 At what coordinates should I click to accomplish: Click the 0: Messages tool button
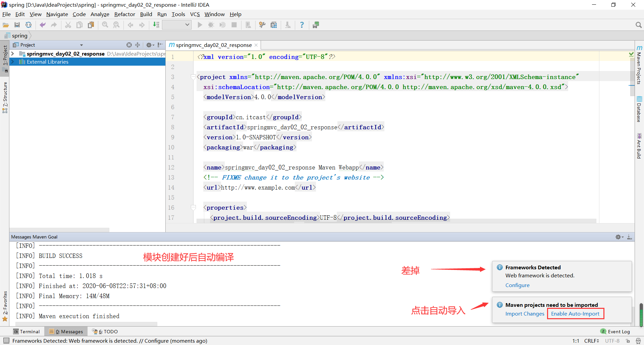[x=66, y=332]
